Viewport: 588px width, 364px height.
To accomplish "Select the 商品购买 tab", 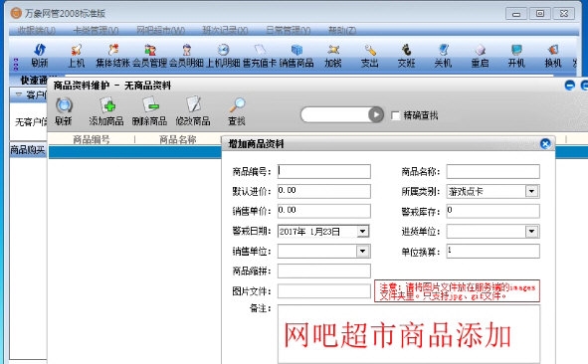I will pyautogui.click(x=28, y=150).
